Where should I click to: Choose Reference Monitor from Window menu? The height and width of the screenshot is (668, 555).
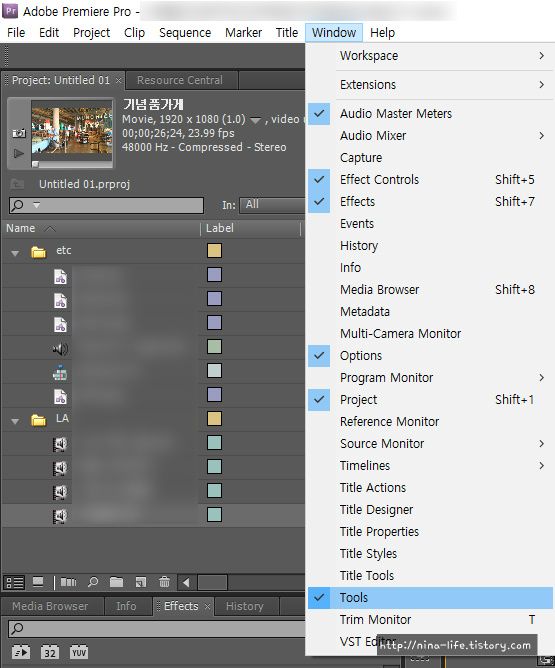tap(430, 422)
